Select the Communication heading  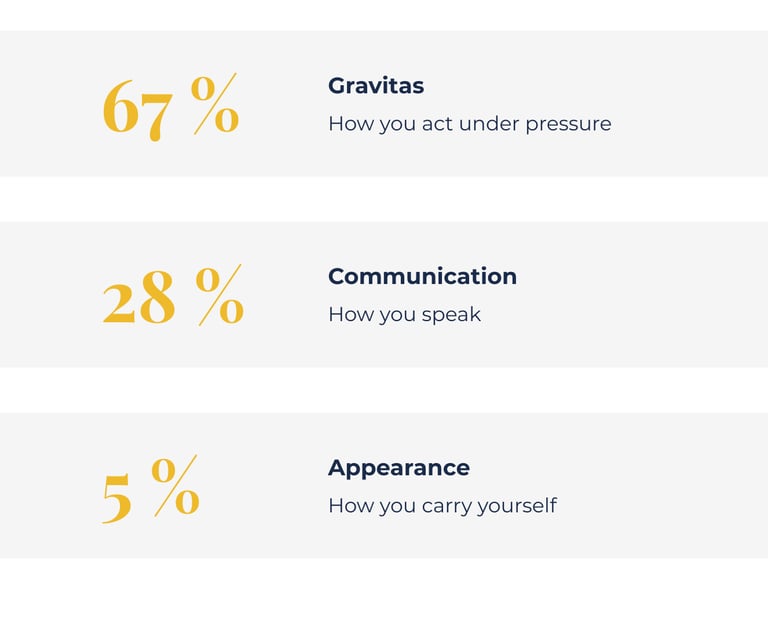tap(422, 276)
